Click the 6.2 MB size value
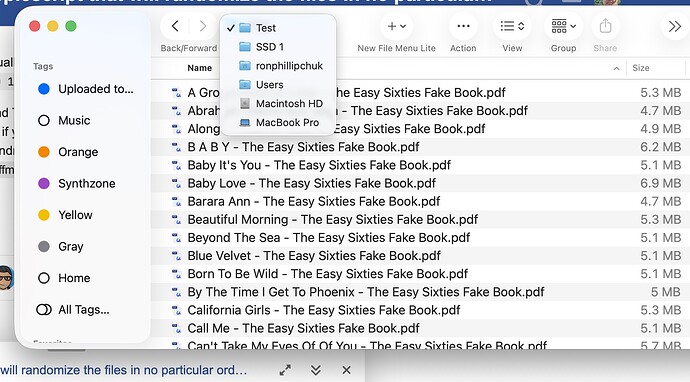The height and width of the screenshot is (382, 690). 661,147
